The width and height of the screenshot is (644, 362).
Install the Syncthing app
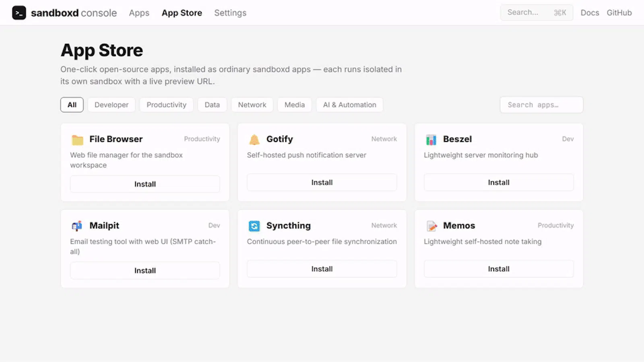click(x=322, y=269)
